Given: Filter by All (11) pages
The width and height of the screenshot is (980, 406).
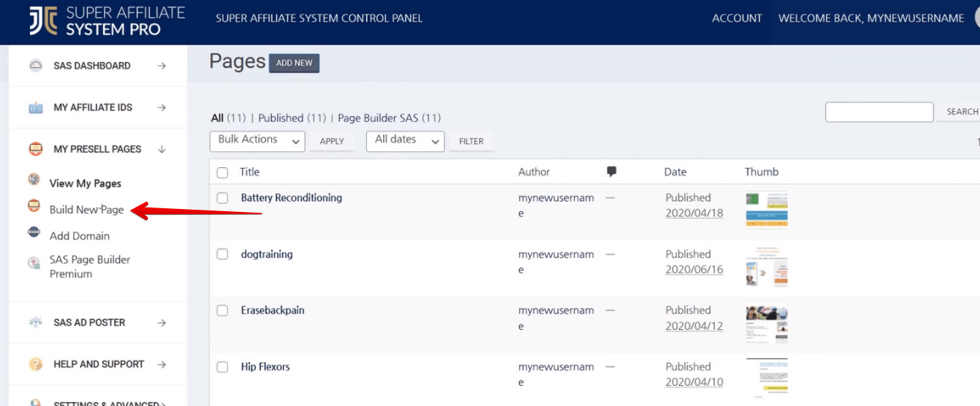Looking at the screenshot, I should coord(229,118).
